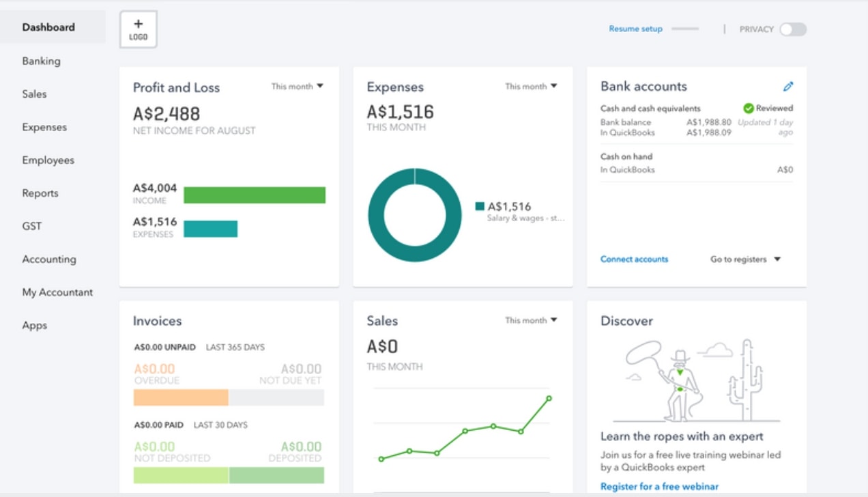This screenshot has height=497, width=868.
Task: Open Banking in the sidebar
Action: coord(41,61)
